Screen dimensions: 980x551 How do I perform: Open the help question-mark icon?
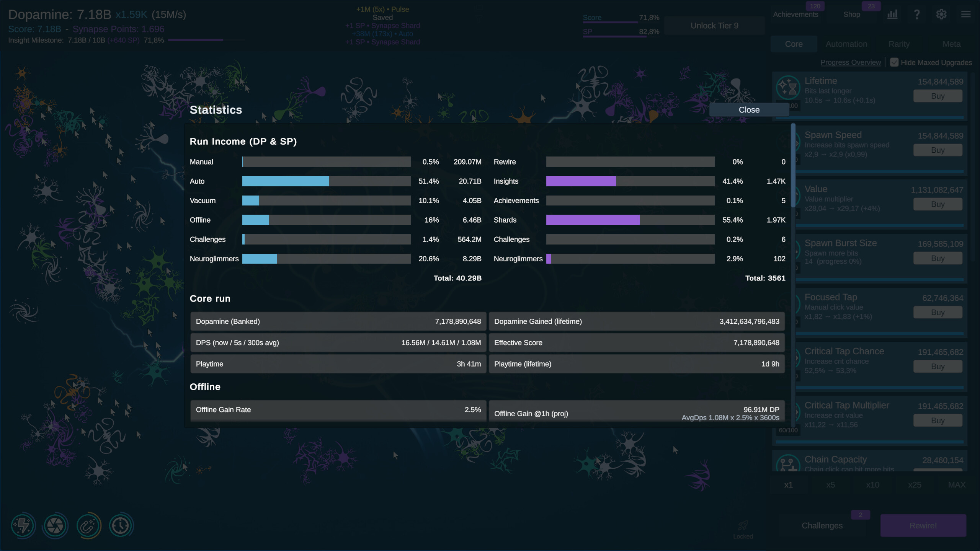(x=917, y=14)
